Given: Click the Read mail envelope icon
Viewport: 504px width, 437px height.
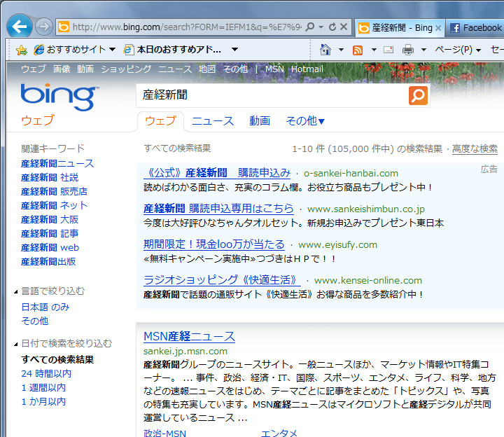Looking at the screenshot, I should click(x=388, y=50).
